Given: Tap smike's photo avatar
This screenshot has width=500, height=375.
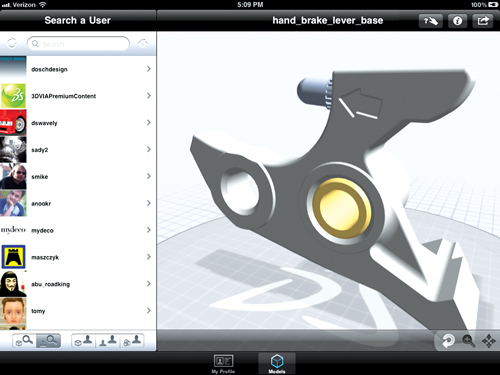Looking at the screenshot, I should 13,176.
